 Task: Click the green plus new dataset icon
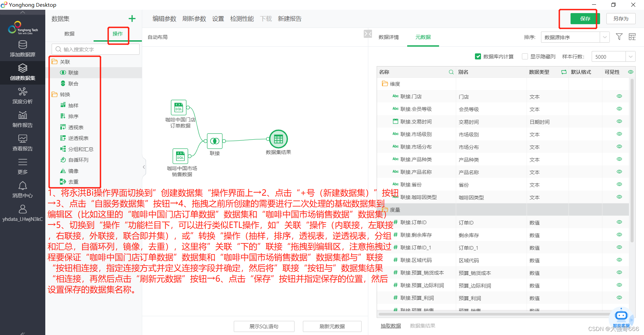132,18
